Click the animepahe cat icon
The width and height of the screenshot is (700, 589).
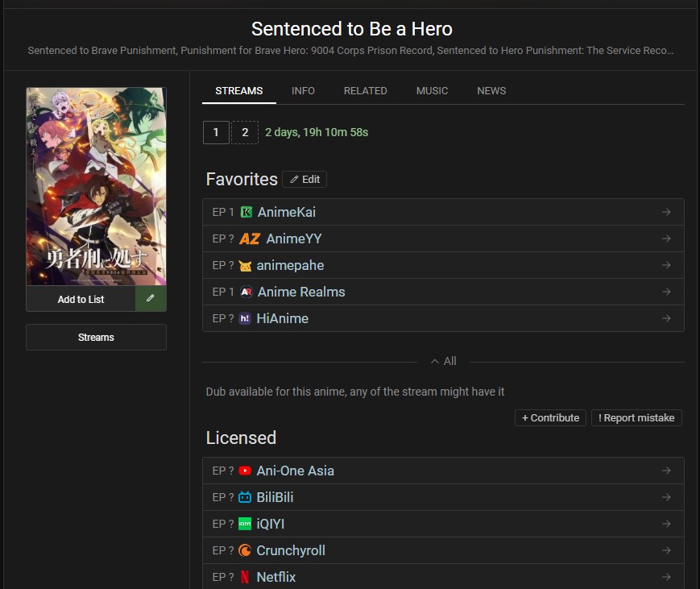point(245,265)
